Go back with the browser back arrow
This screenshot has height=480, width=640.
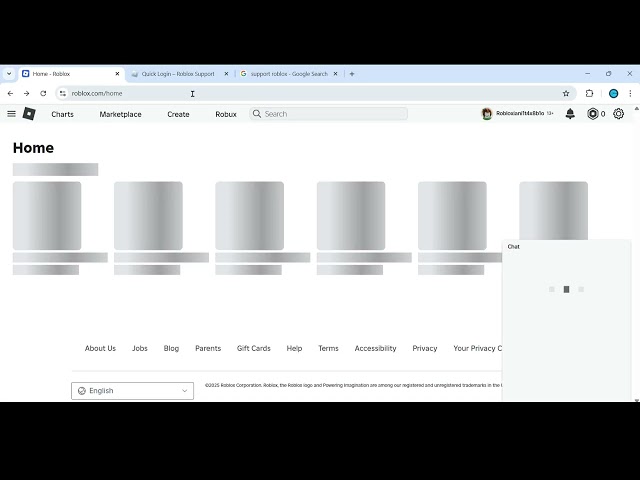point(10,93)
